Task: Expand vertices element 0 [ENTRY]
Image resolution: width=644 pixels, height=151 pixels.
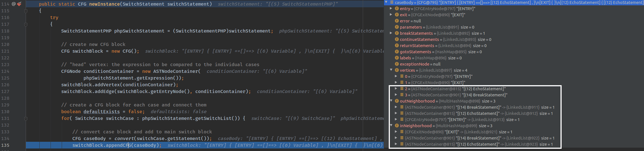Action: coord(396,76)
